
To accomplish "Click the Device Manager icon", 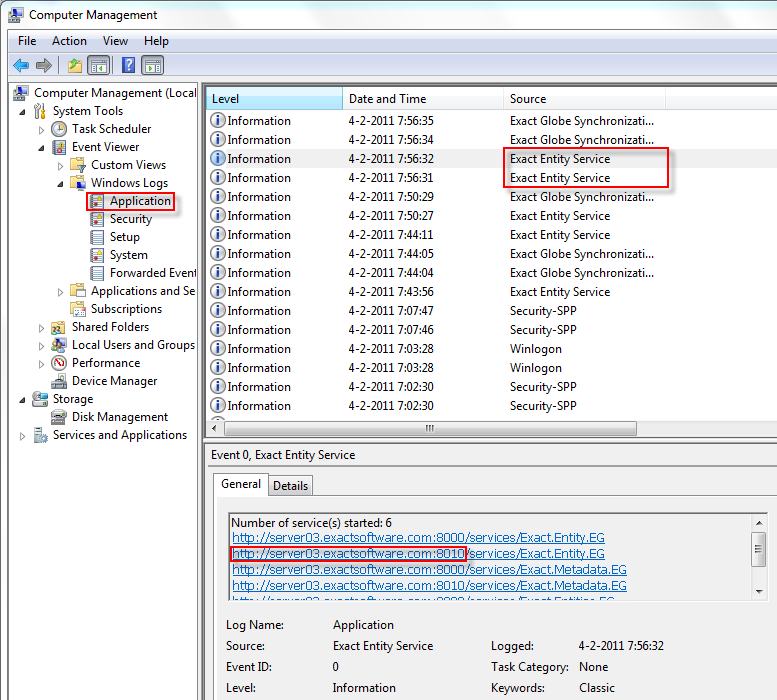I will (59, 381).
